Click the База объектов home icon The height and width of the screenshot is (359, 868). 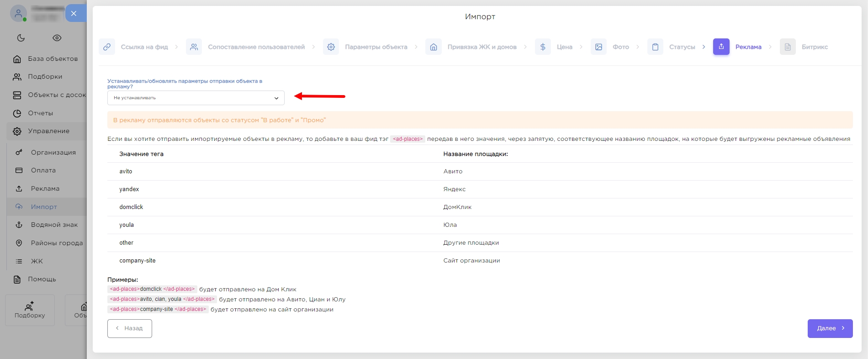17,59
